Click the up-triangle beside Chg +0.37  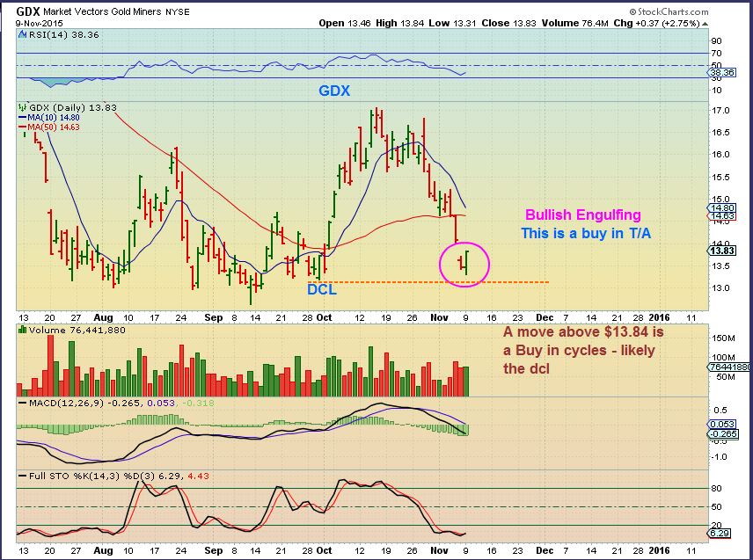[705, 23]
